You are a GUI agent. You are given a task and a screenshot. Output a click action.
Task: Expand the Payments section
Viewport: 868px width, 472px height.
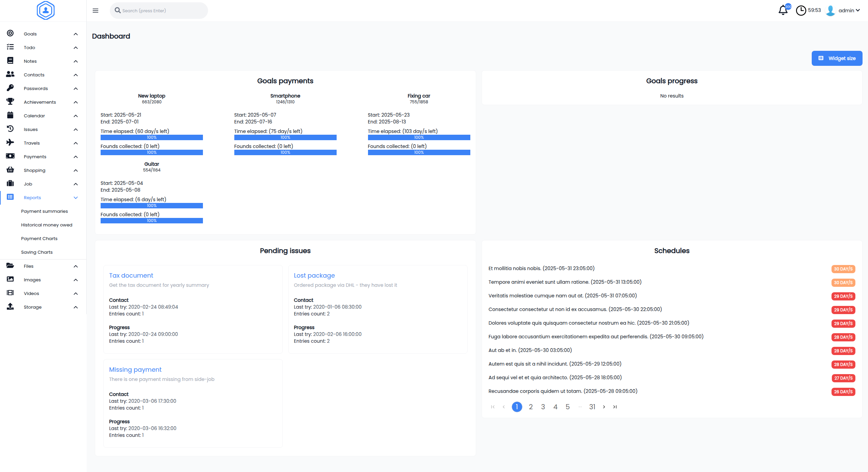click(76, 157)
